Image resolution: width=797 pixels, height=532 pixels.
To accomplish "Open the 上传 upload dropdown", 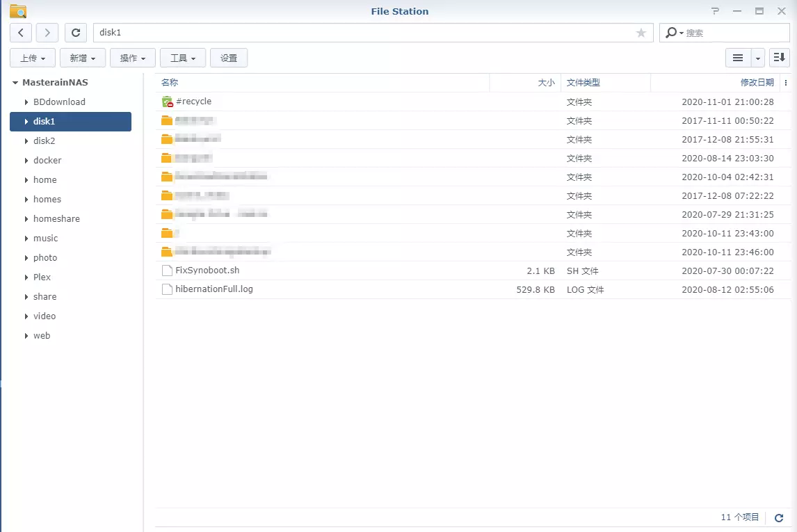I will 33,58.
